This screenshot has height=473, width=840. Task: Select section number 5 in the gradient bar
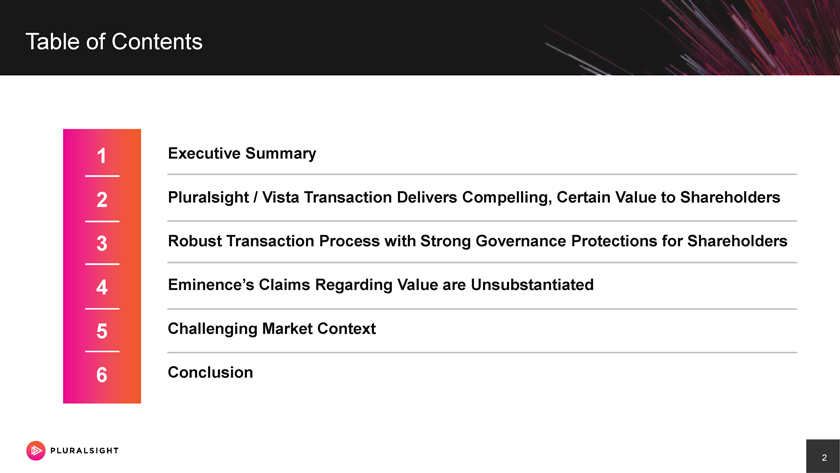click(102, 331)
